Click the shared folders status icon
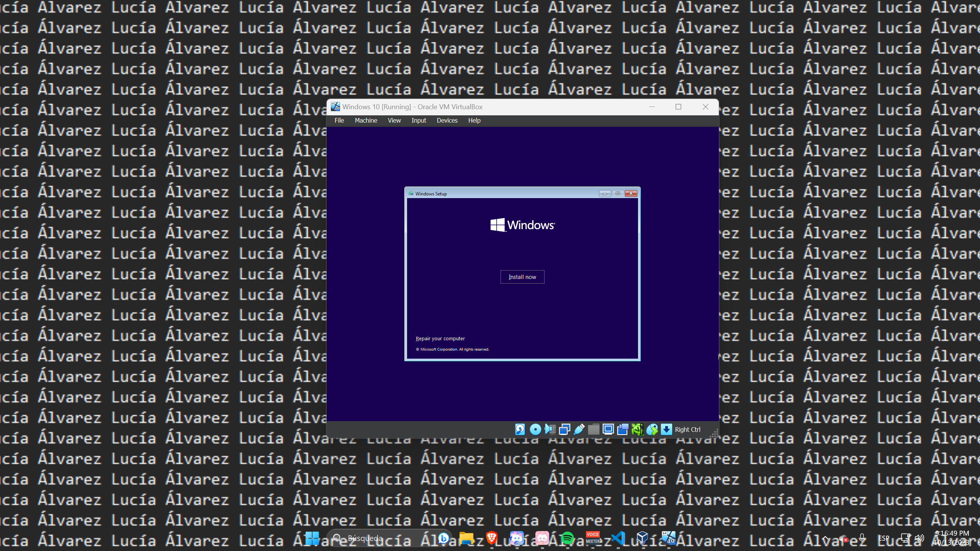980x551 pixels. (594, 430)
